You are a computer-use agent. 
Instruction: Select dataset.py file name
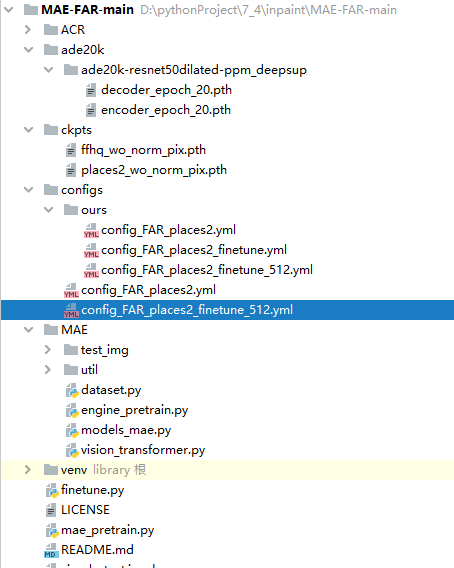coord(111,390)
